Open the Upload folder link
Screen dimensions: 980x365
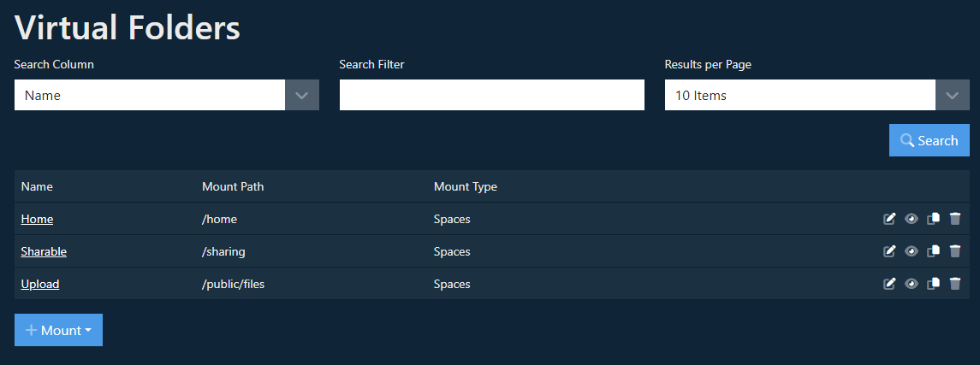coord(40,284)
